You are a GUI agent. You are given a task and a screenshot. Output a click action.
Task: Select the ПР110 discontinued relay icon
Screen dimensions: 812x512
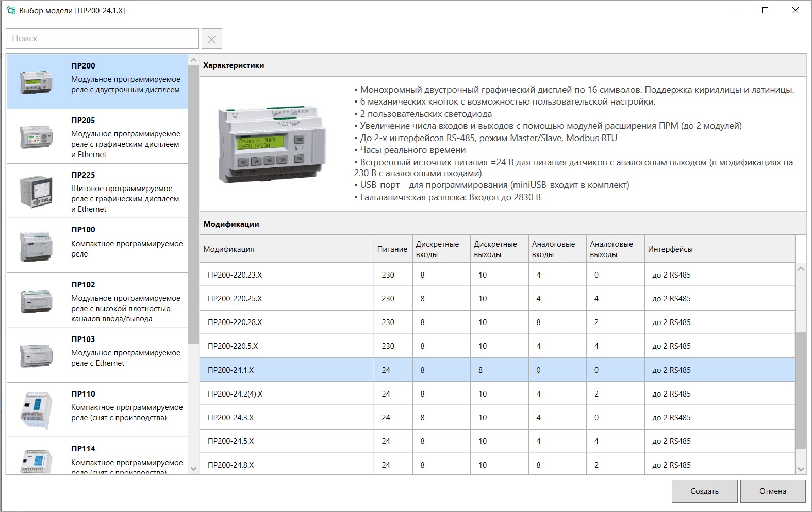[x=36, y=409]
